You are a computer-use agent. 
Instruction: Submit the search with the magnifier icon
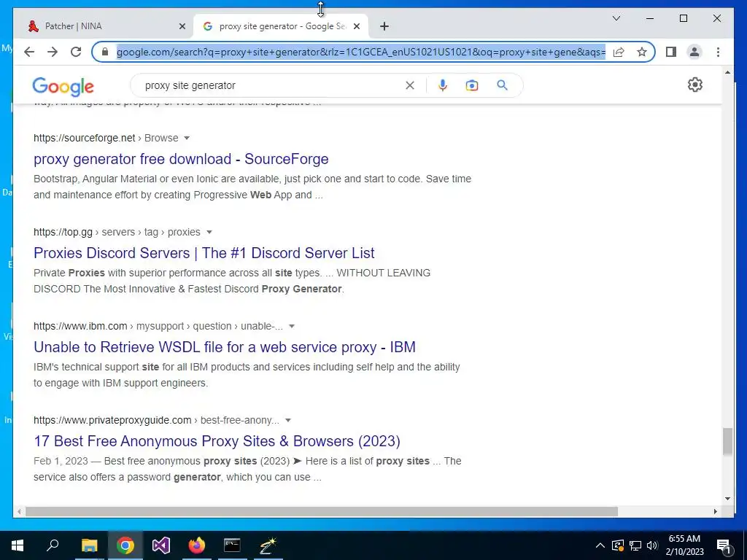[x=502, y=85]
